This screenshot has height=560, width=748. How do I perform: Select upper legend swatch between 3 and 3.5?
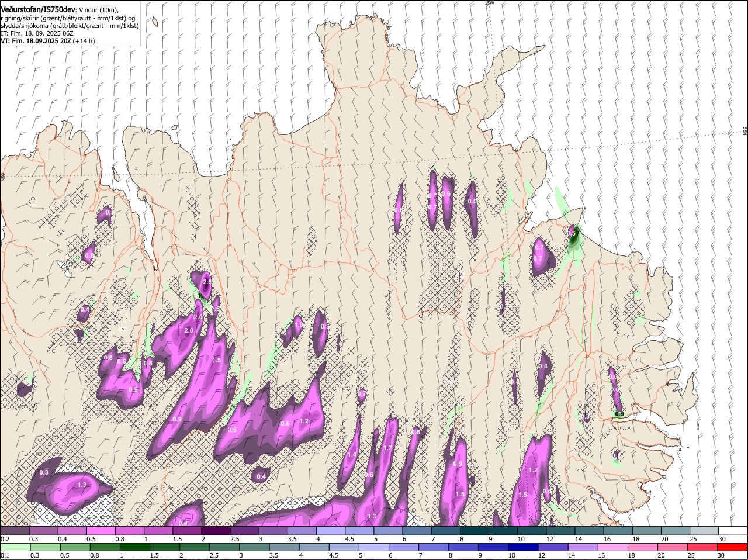(x=273, y=530)
